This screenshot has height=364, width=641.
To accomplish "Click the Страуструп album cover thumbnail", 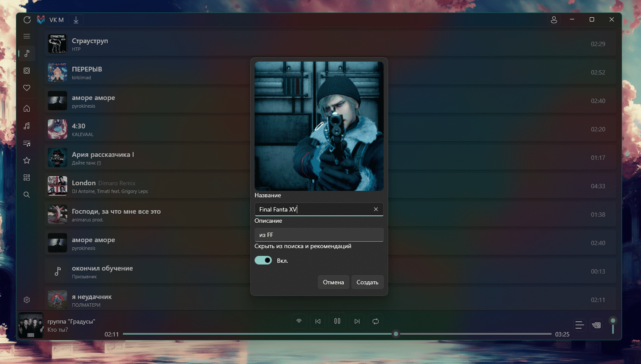I will pos(57,44).
